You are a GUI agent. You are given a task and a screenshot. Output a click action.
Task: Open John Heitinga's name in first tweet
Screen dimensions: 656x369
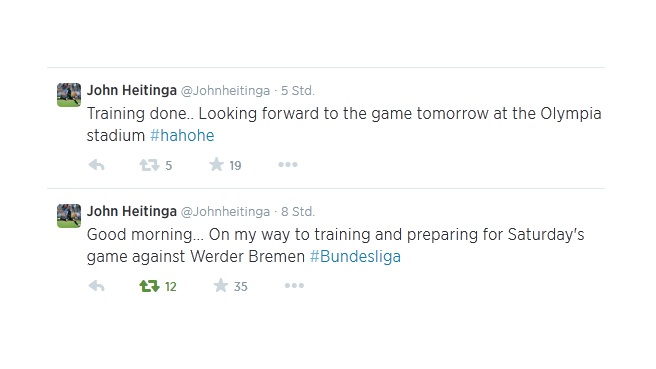pyautogui.click(x=132, y=90)
